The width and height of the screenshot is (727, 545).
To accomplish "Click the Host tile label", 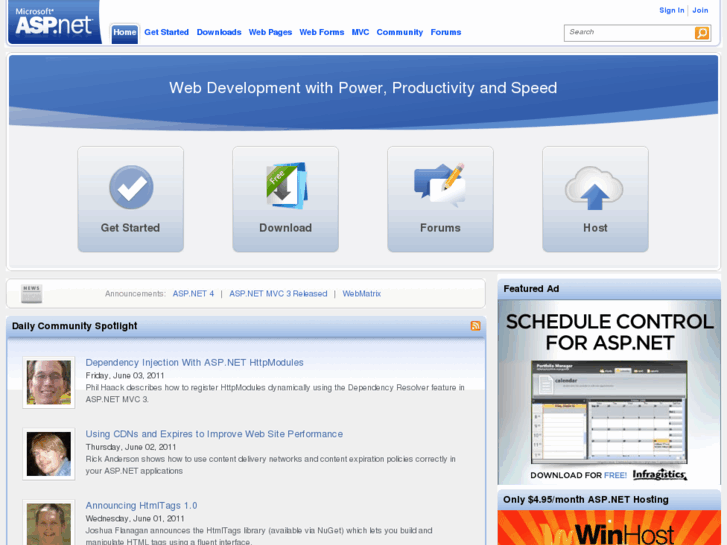I will tap(595, 228).
